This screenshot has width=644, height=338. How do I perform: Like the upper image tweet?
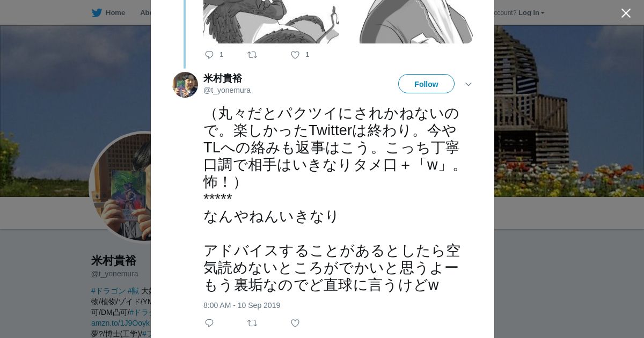295,55
